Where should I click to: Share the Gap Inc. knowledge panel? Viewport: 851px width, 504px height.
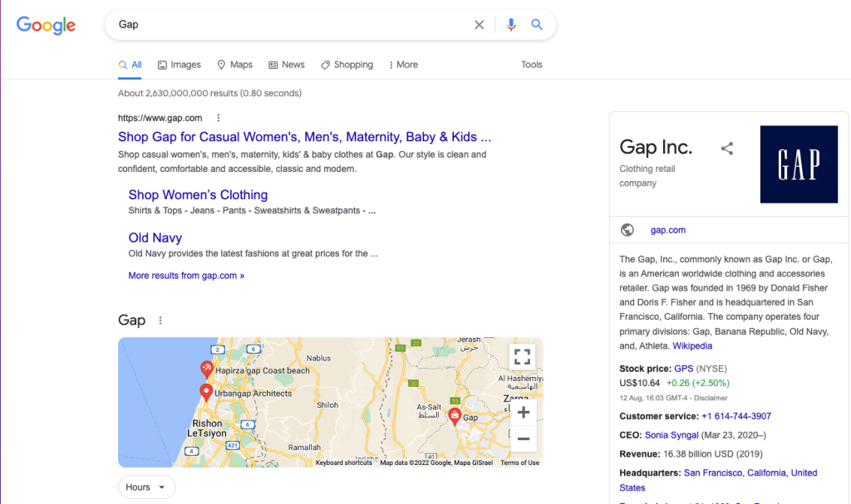(727, 148)
